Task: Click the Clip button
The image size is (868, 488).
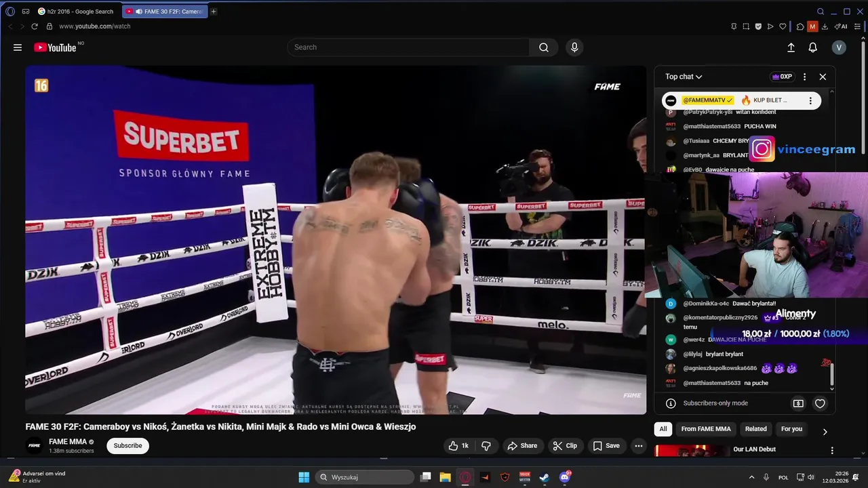Action: 564,446
